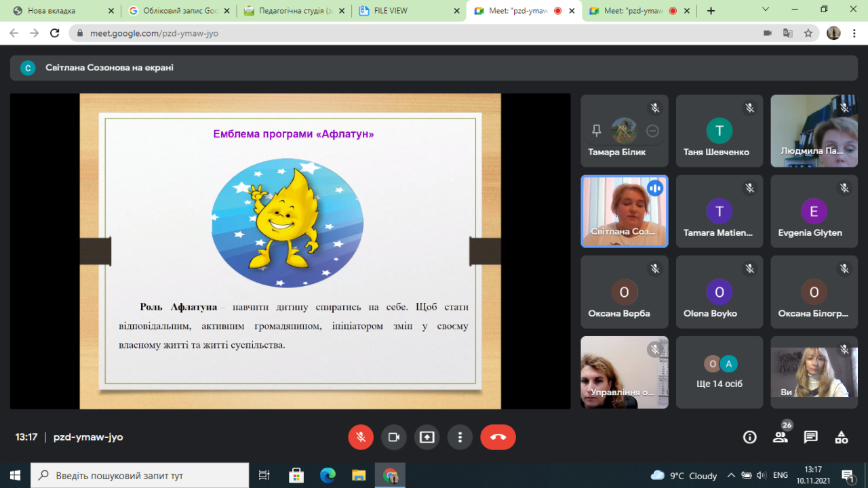
Task: Click the muted mic icon on your own Ви tile
Action: (x=845, y=350)
